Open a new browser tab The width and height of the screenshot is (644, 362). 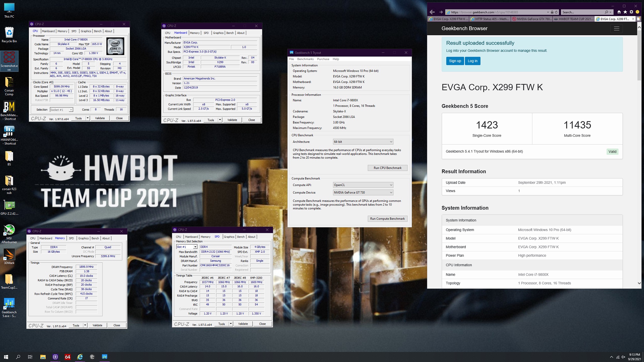pyautogui.click(x=639, y=19)
